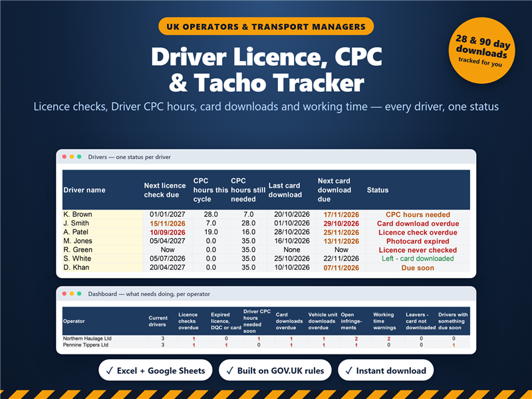The width and height of the screenshot is (532, 399).
Task: Click the Operator column header in Dashboard
Action: pos(74,321)
